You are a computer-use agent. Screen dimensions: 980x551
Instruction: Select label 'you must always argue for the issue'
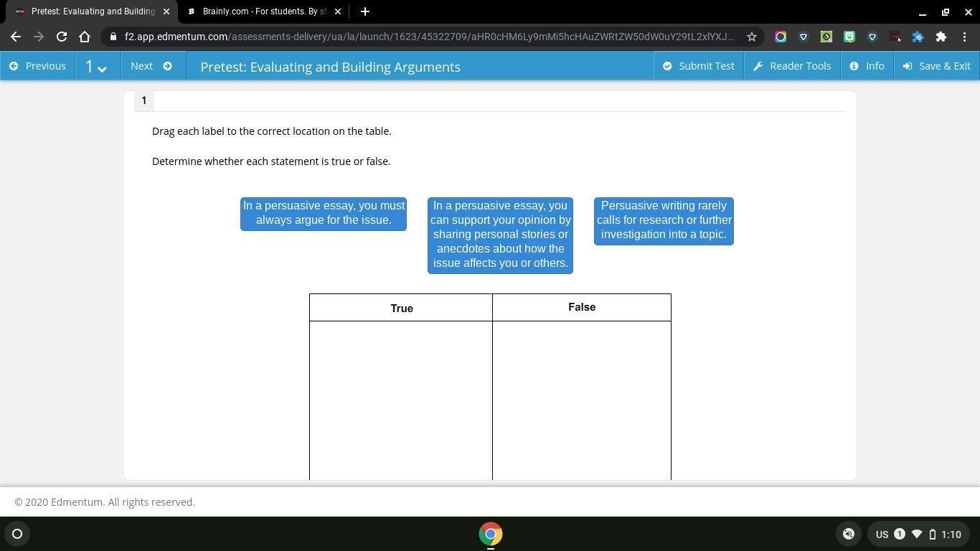tap(324, 214)
